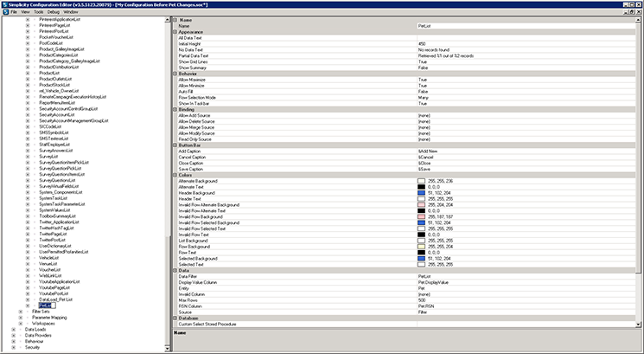Open the Tools menu
644x354 pixels.
tap(38, 12)
